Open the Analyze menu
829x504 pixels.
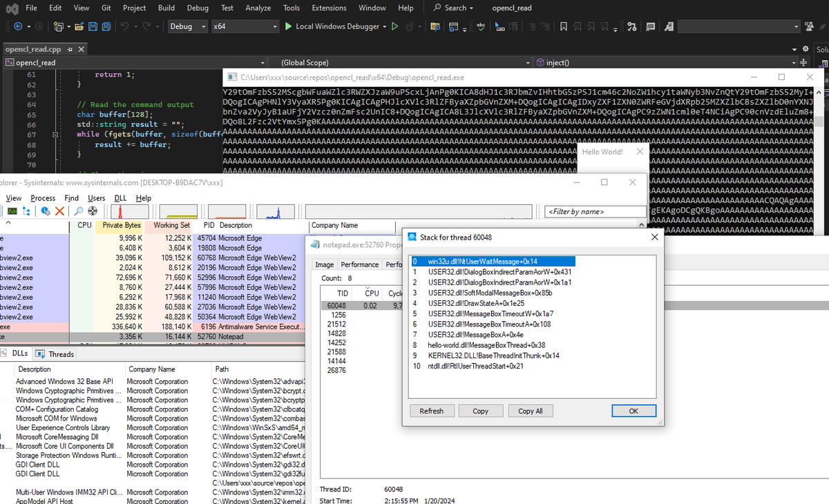tap(258, 8)
